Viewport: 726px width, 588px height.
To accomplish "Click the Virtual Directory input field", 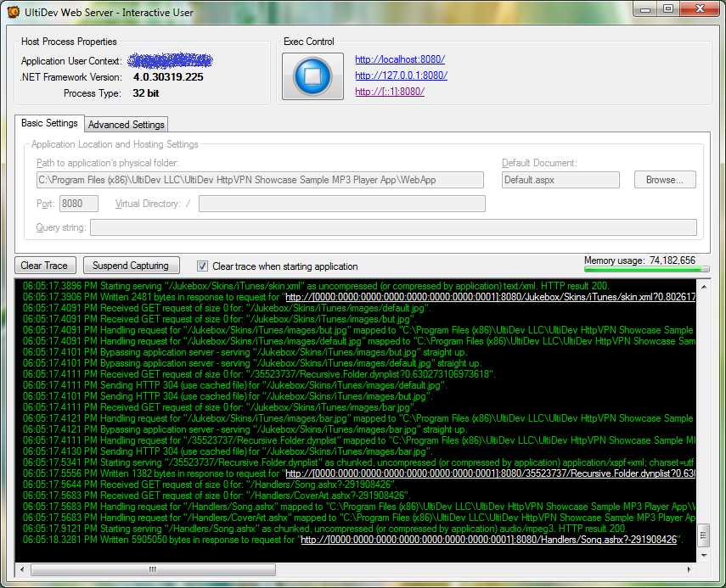I will pyautogui.click(x=342, y=204).
